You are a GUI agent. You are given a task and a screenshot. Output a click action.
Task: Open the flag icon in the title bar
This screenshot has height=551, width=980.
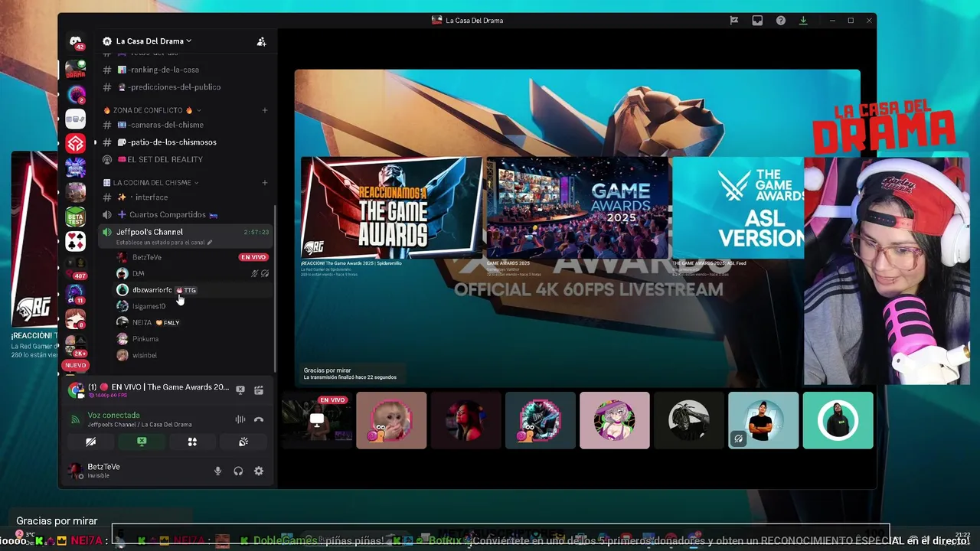coord(734,21)
